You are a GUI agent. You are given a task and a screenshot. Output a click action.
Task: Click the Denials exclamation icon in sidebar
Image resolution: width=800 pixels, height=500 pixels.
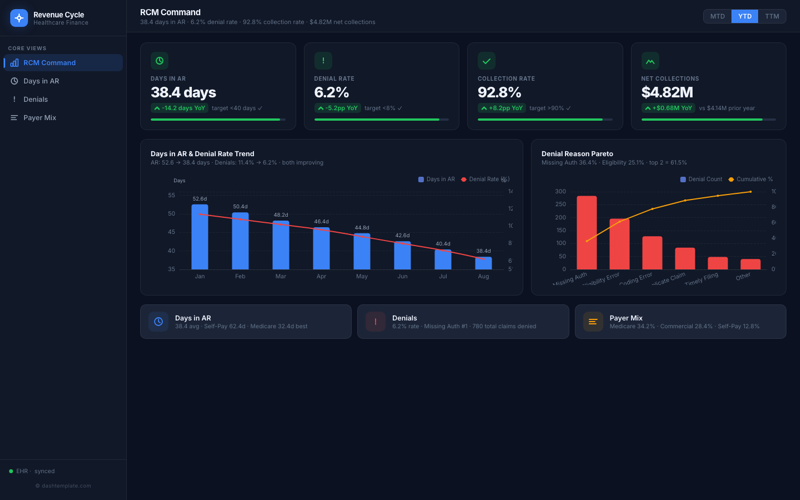(x=14, y=99)
